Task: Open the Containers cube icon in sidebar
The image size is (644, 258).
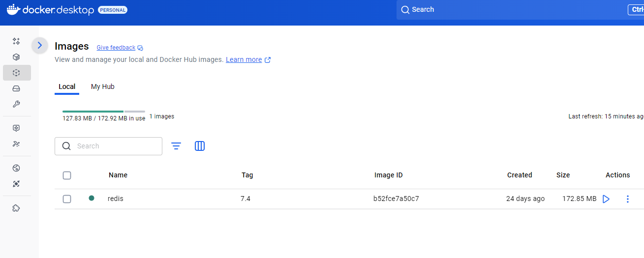Action: tap(16, 57)
